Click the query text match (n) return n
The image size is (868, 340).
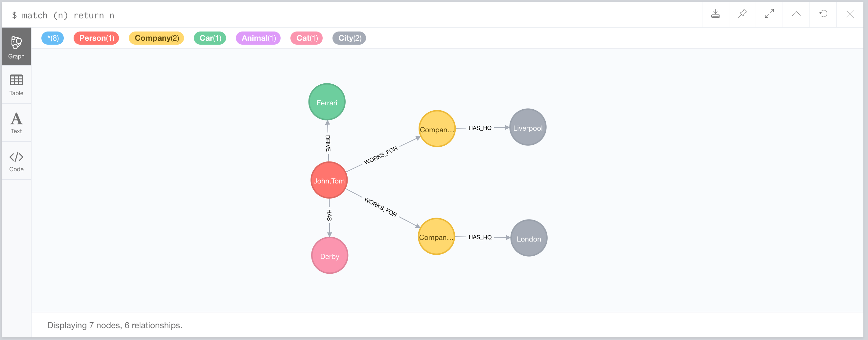(68, 15)
